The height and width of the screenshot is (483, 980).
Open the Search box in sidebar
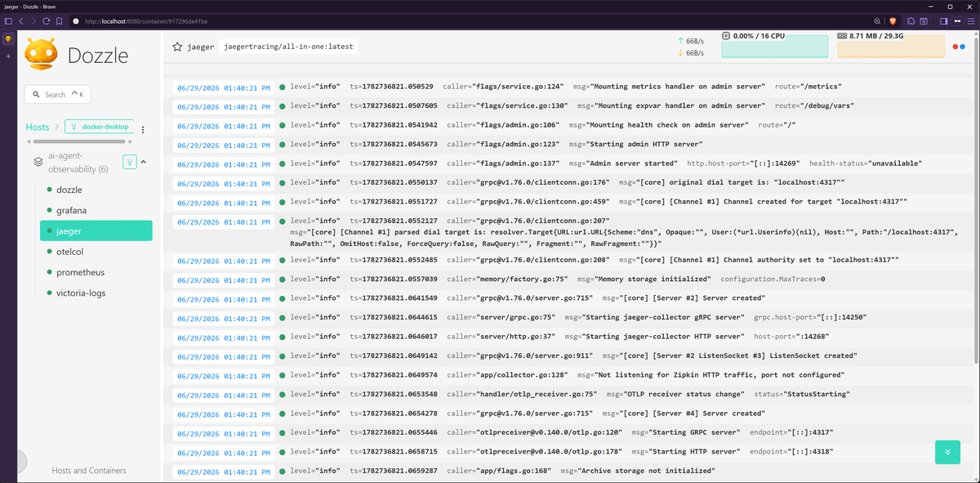[57, 95]
